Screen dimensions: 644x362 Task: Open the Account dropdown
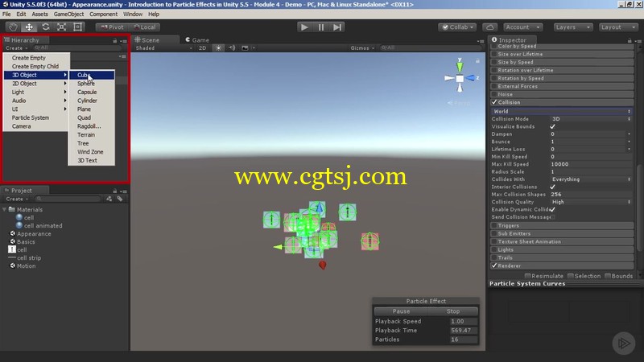pos(522,27)
